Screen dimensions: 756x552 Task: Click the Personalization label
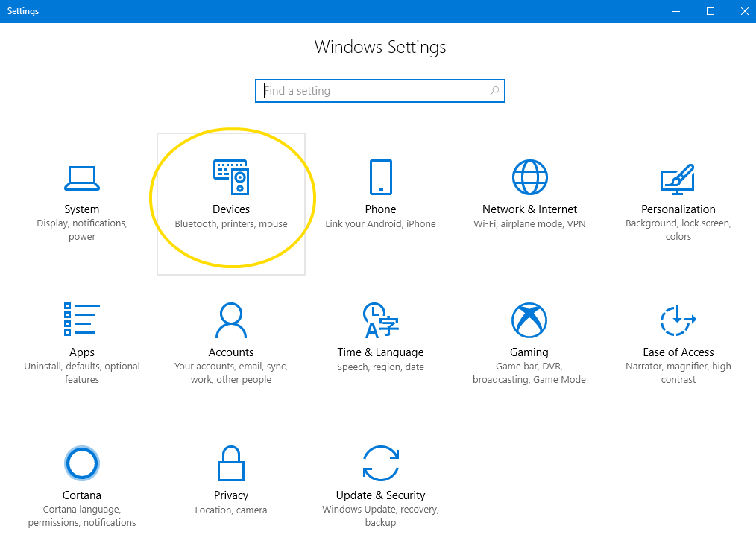click(x=678, y=209)
